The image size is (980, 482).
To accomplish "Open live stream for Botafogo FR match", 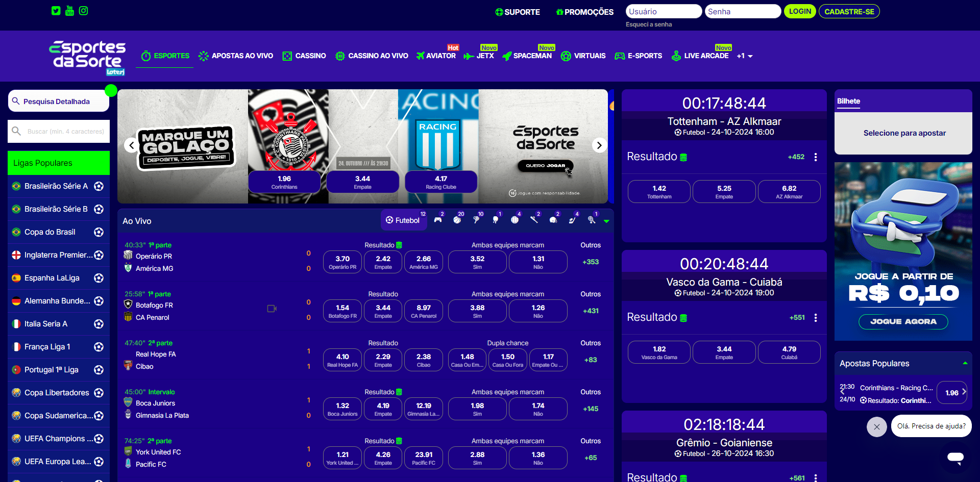I will click(272, 309).
